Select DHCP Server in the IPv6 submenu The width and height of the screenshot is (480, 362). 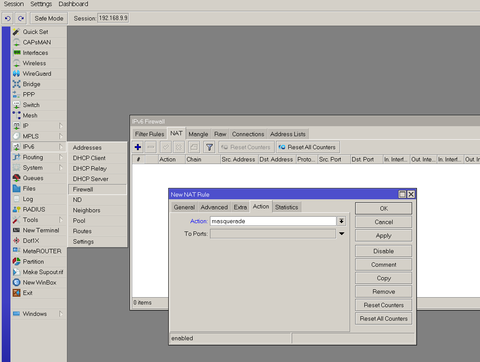(97, 179)
